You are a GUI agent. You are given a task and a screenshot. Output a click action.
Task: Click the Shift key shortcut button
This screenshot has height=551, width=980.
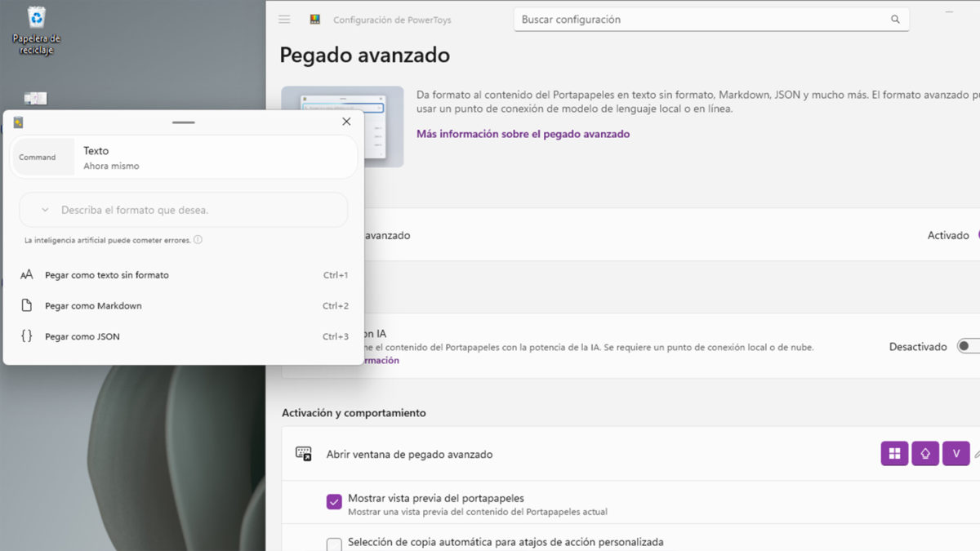(925, 454)
